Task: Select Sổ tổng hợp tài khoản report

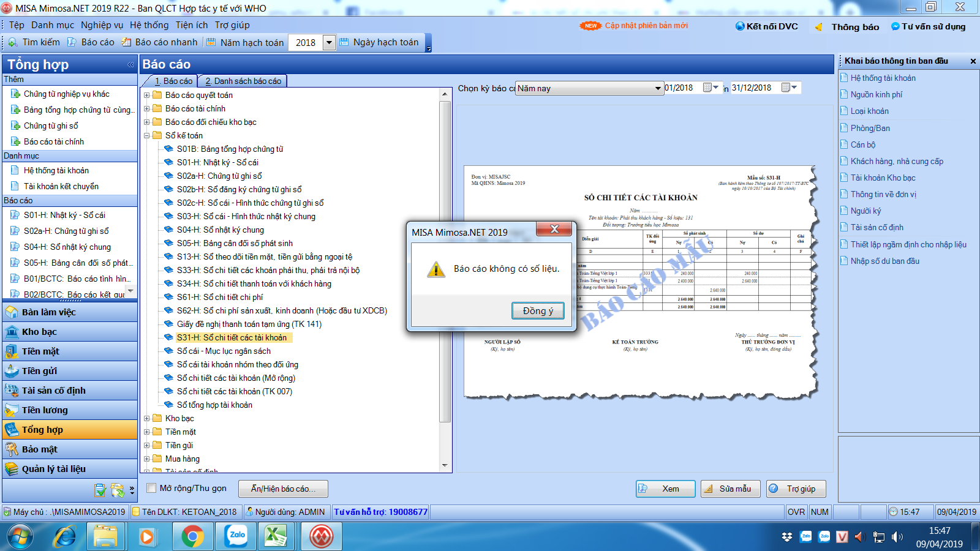Action: click(x=214, y=405)
